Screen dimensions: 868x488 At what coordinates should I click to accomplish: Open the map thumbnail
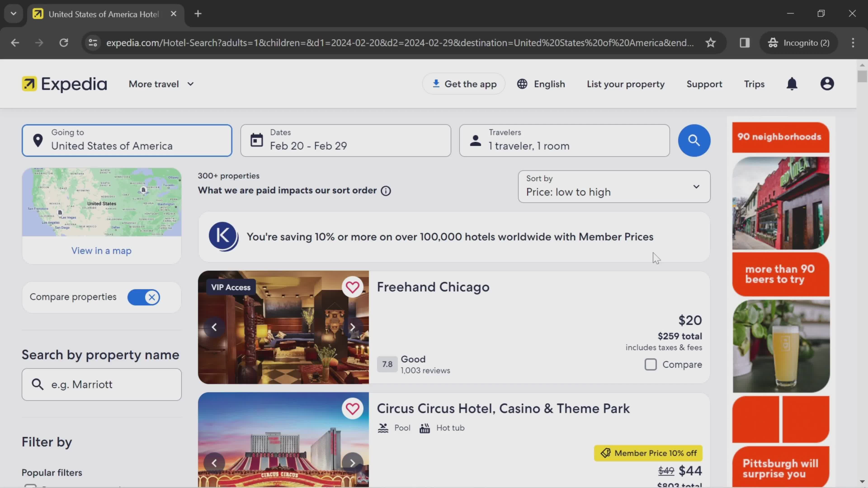point(101,202)
